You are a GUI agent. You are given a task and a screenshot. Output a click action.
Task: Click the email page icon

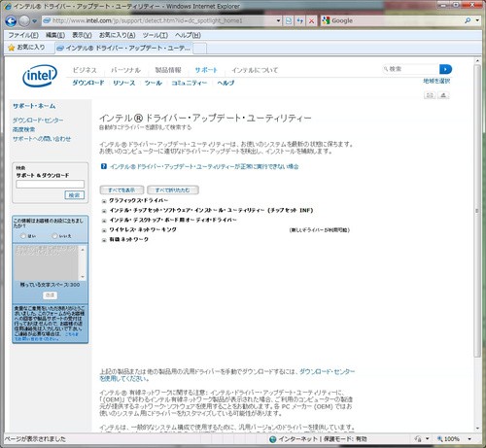coord(430,95)
